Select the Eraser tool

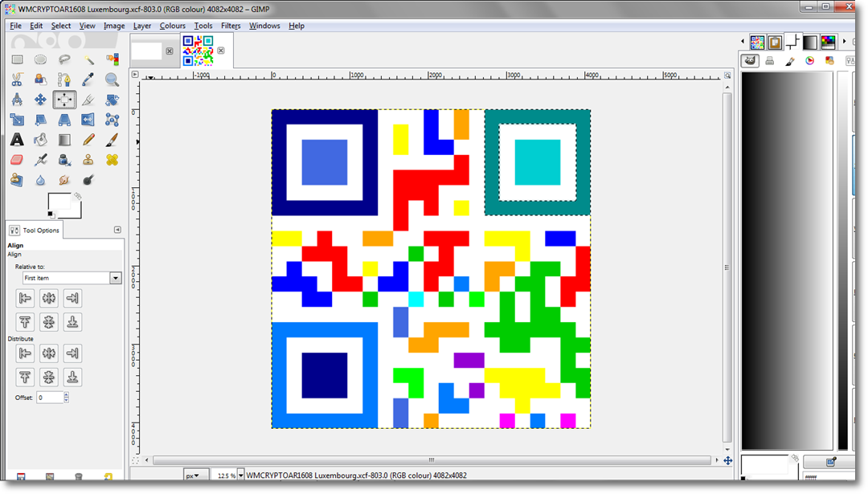click(x=17, y=160)
